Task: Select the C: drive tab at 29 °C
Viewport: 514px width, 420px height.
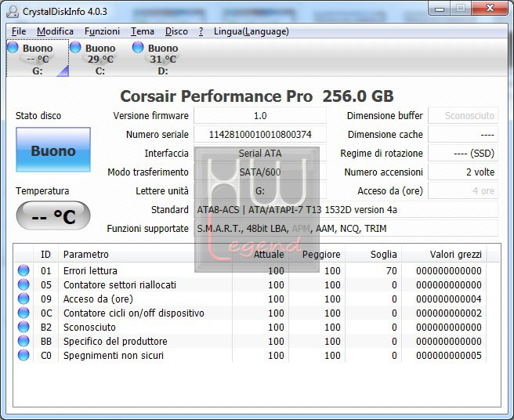Action: pyautogui.click(x=100, y=58)
